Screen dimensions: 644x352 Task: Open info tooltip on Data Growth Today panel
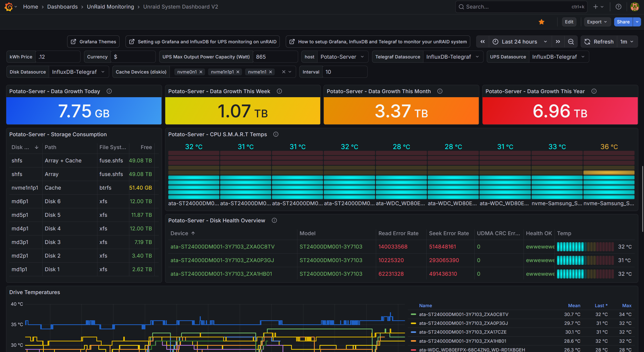[109, 91]
